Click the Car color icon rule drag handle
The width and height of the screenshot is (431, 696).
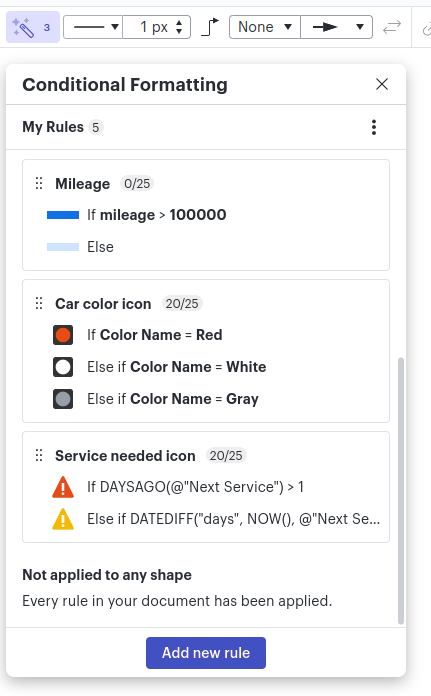click(x=39, y=303)
